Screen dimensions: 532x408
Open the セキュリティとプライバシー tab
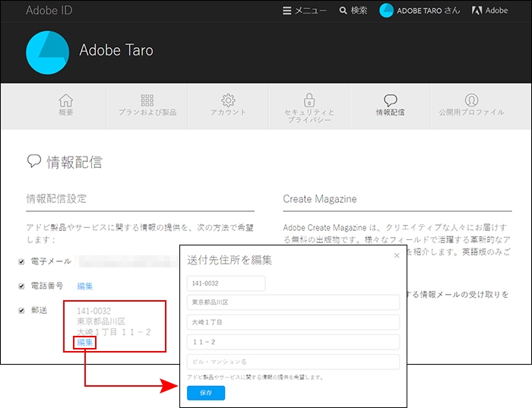tap(309, 108)
